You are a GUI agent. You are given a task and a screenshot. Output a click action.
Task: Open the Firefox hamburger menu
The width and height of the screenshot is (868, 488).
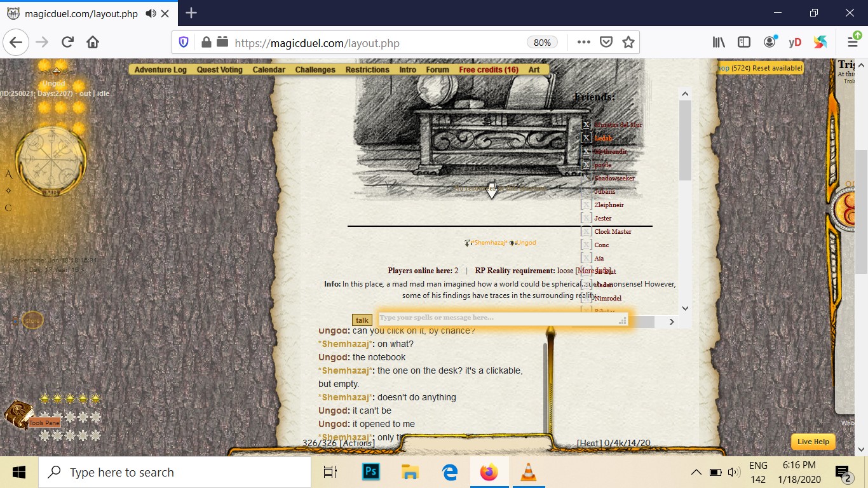853,43
